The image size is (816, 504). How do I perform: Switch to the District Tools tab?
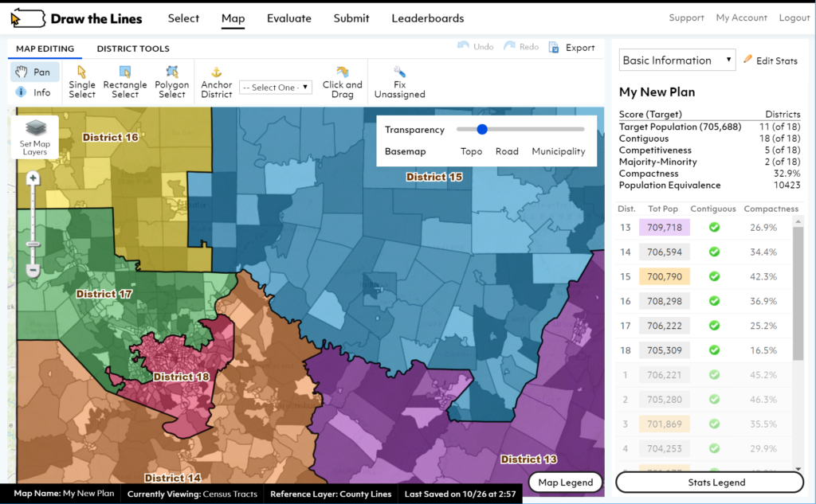tap(132, 49)
